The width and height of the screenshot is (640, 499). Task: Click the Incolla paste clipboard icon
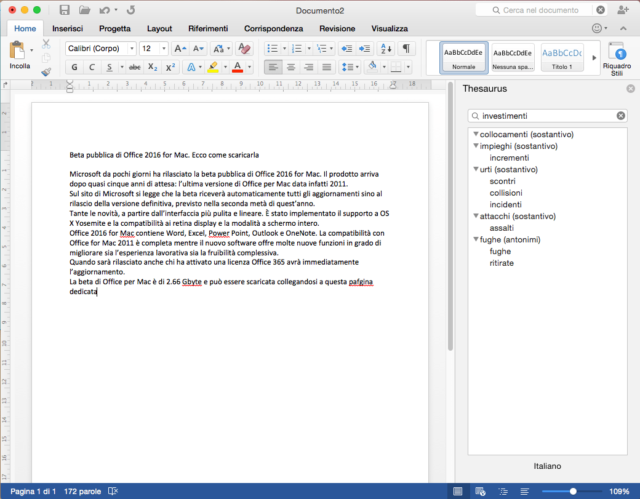[x=17, y=50]
